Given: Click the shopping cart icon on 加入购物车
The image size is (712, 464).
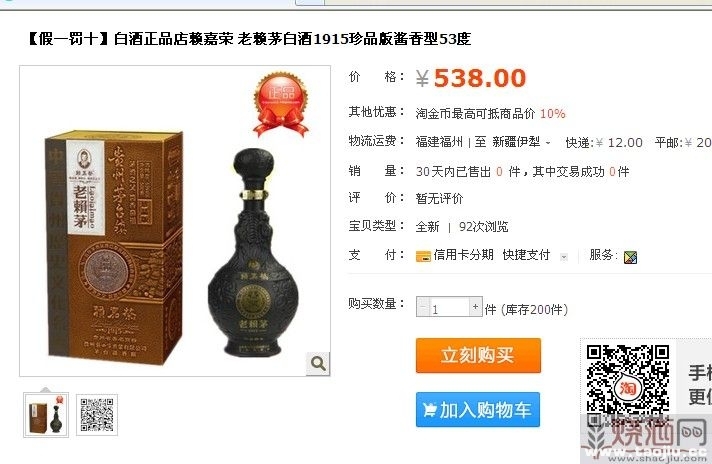Looking at the screenshot, I should [429, 410].
